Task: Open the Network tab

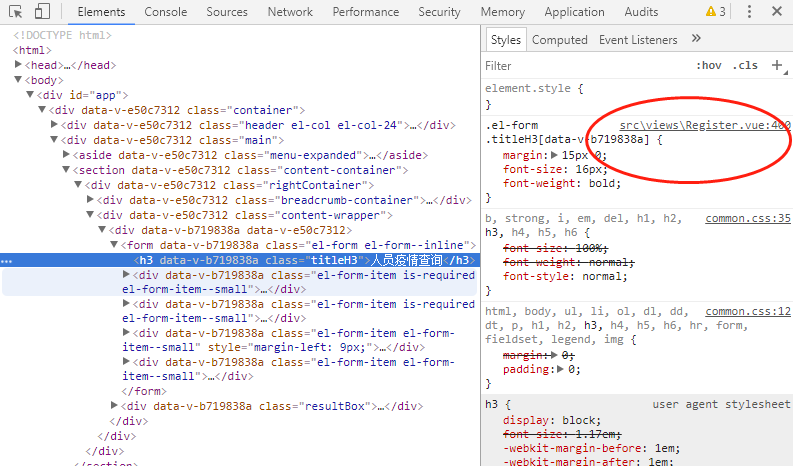Action: click(x=290, y=12)
